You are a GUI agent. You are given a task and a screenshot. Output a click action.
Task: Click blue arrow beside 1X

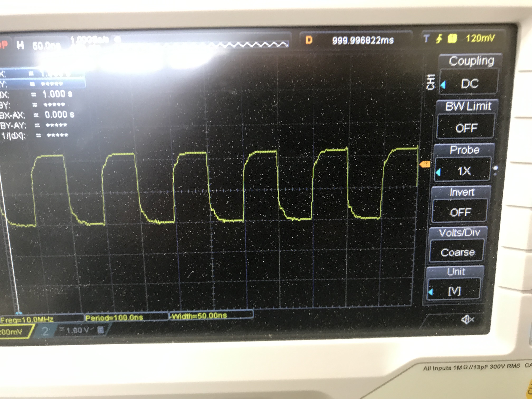click(x=438, y=172)
